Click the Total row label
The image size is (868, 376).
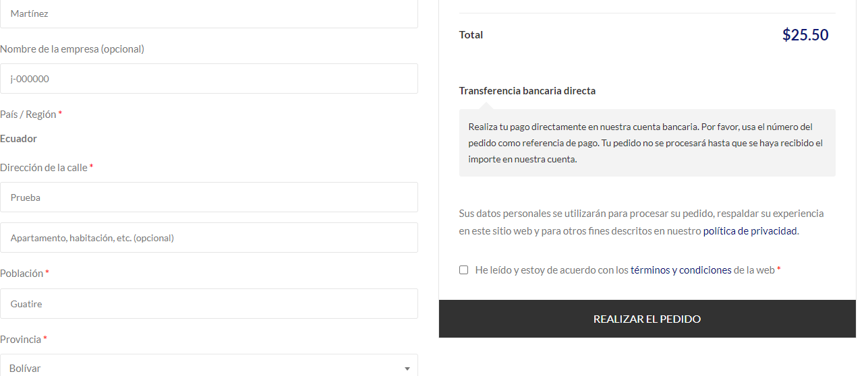[x=471, y=35]
